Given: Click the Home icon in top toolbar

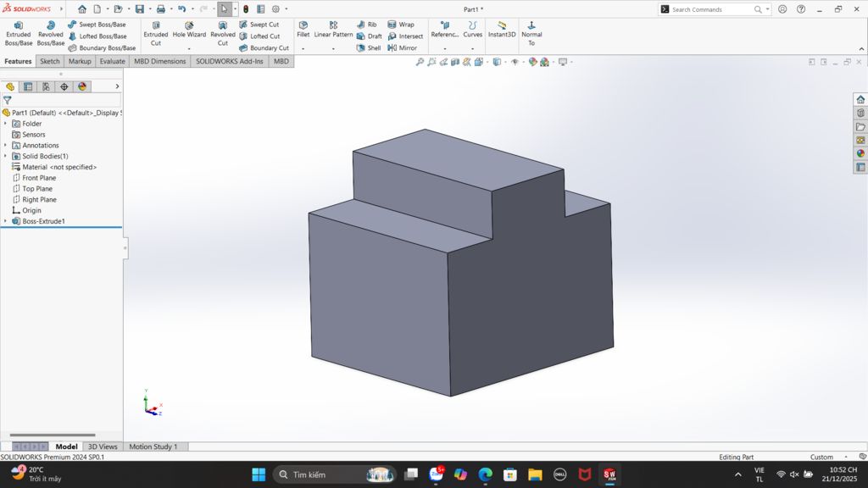Looking at the screenshot, I should 82,8.
